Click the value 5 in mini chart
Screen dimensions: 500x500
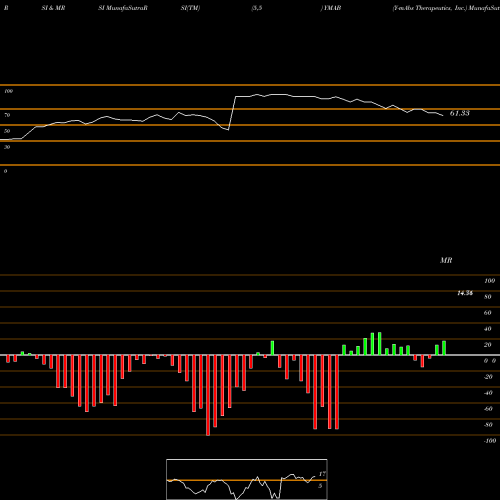(x=320, y=486)
